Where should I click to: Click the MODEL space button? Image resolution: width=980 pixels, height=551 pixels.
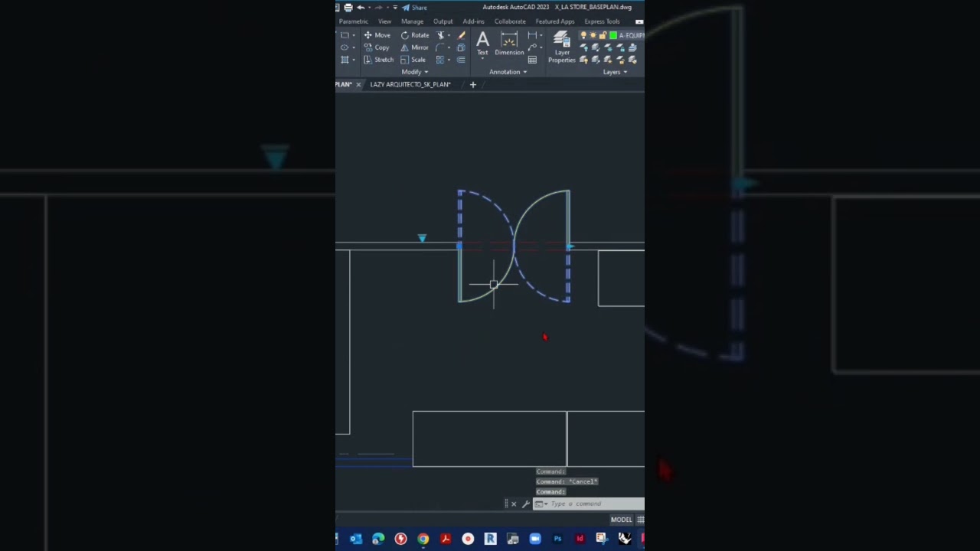coord(621,520)
